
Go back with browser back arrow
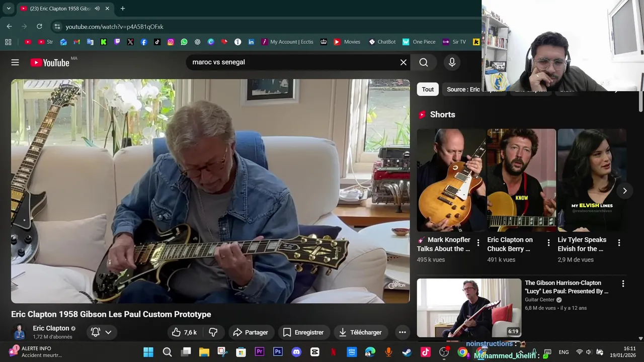tap(9, 26)
